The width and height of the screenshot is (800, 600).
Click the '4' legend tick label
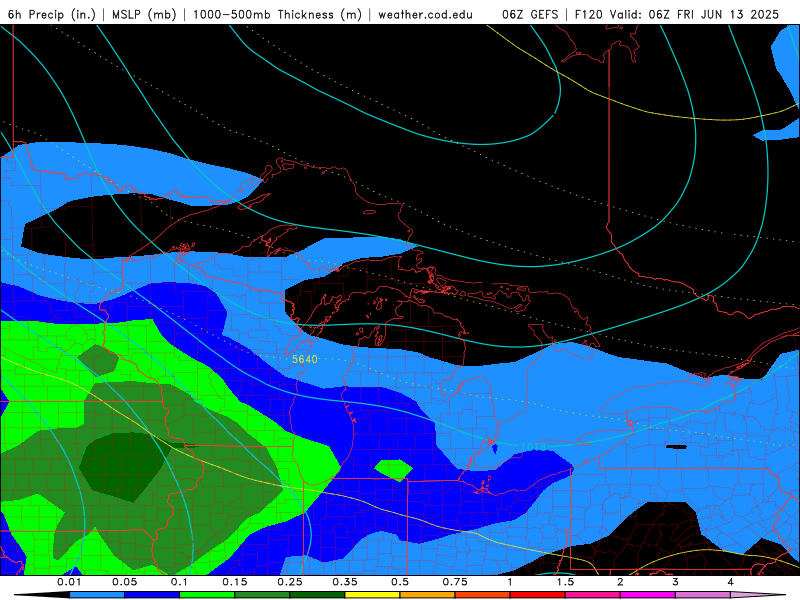(x=731, y=582)
